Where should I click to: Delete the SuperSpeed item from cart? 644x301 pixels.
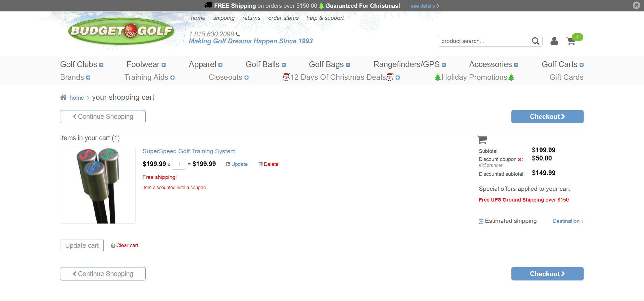point(268,164)
